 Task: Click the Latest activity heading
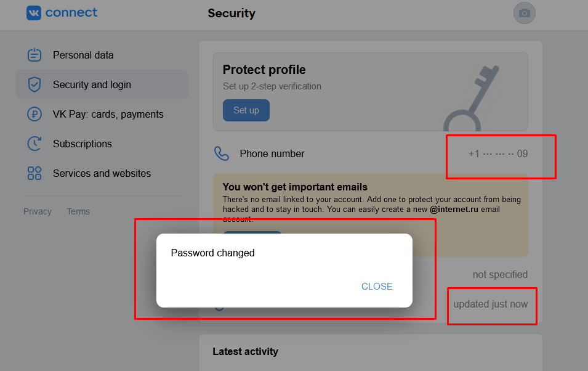(245, 351)
